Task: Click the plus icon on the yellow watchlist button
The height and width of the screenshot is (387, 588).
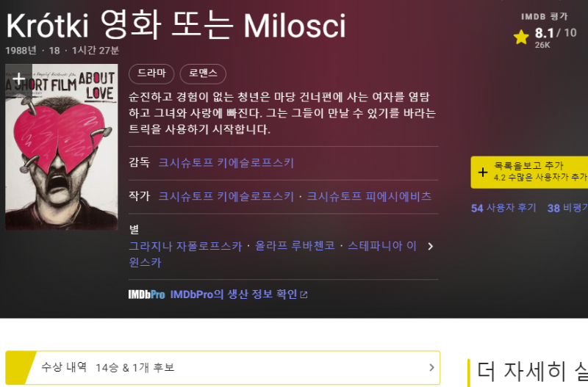Action: click(483, 173)
